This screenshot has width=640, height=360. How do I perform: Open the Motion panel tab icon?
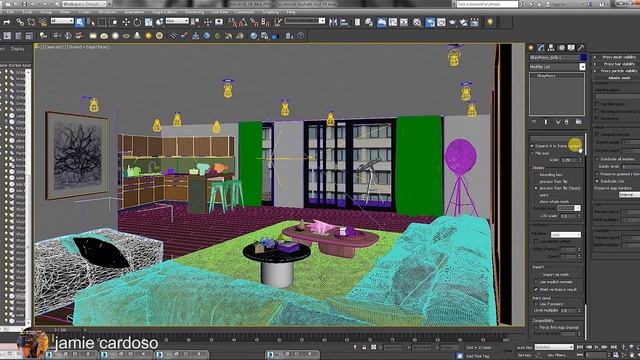[x=562, y=48]
